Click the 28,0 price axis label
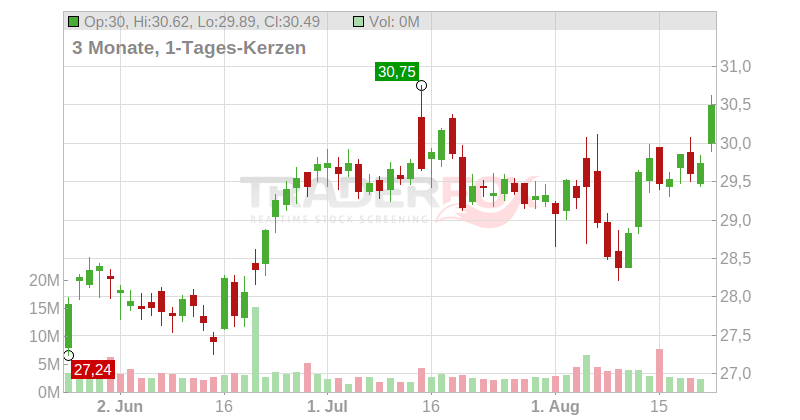The height and width of the screenshot is (420, 800). point(735,297)
